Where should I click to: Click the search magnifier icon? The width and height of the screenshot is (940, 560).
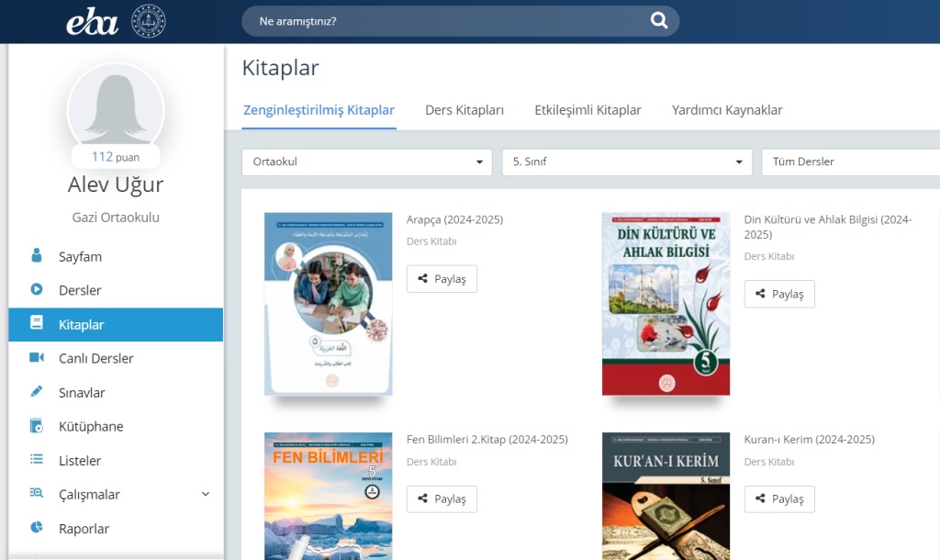pyautogui.click(x=658, y=21)
